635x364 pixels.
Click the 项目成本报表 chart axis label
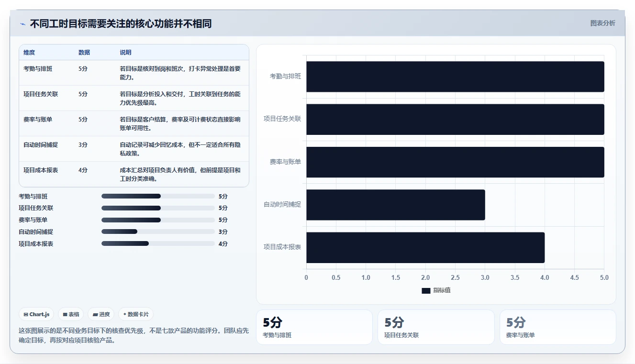[x=282, y=247]
